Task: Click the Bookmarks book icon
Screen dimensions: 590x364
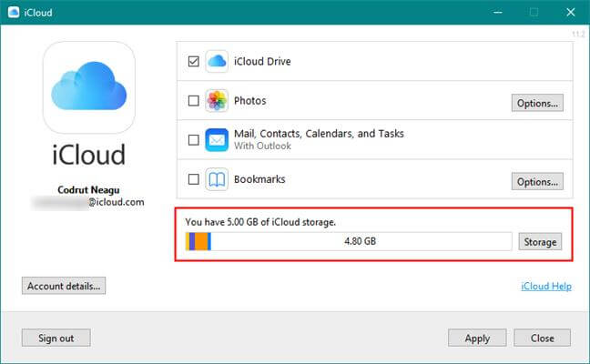Action: click(x=217, y=179)
